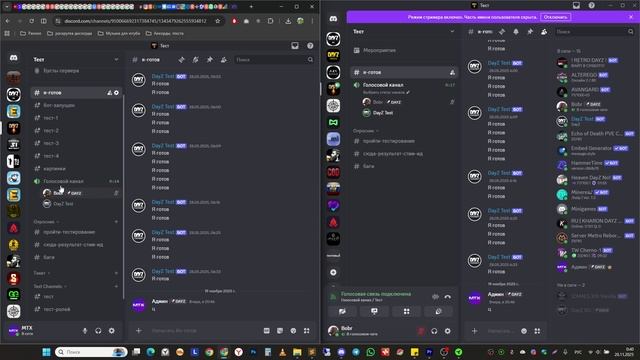
Task: Open Discord home in the browser window
Action: click(x=13, y=58)
